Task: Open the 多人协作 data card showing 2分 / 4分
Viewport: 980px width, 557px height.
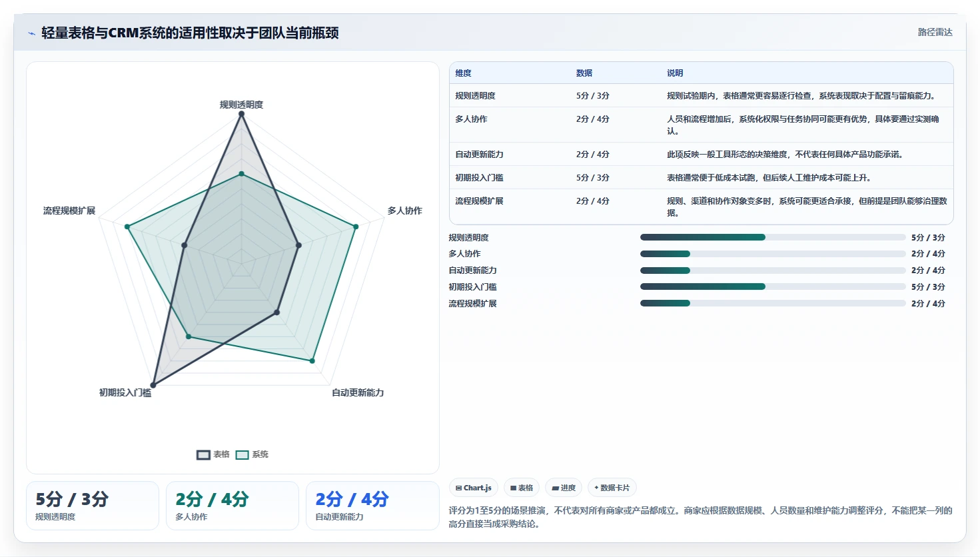Action: point(233,506)
